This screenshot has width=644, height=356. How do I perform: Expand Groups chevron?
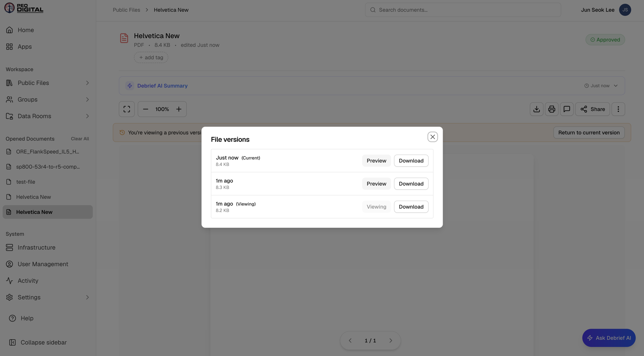tap(87, 99)
